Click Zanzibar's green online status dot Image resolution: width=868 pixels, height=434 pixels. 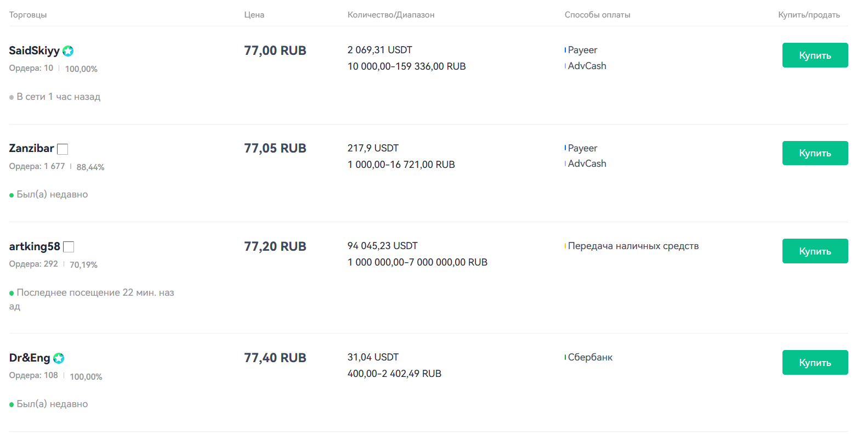[12, 195]
